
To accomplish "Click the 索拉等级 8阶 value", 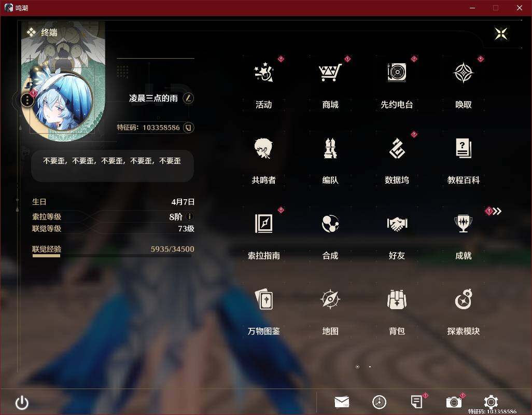I will coord(176,217).
